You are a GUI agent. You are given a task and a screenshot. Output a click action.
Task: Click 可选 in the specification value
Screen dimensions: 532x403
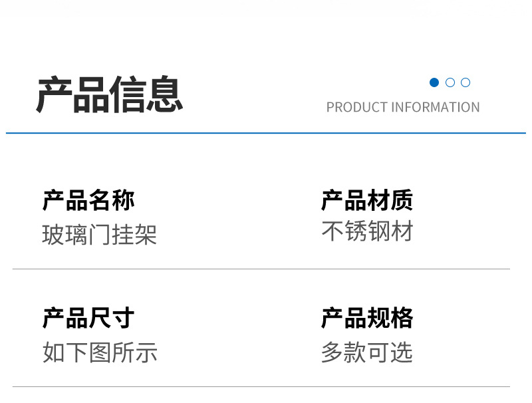390,352
